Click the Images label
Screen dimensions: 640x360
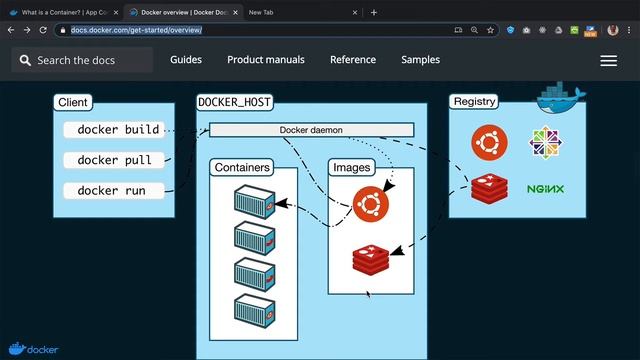(x=351, y=167)
